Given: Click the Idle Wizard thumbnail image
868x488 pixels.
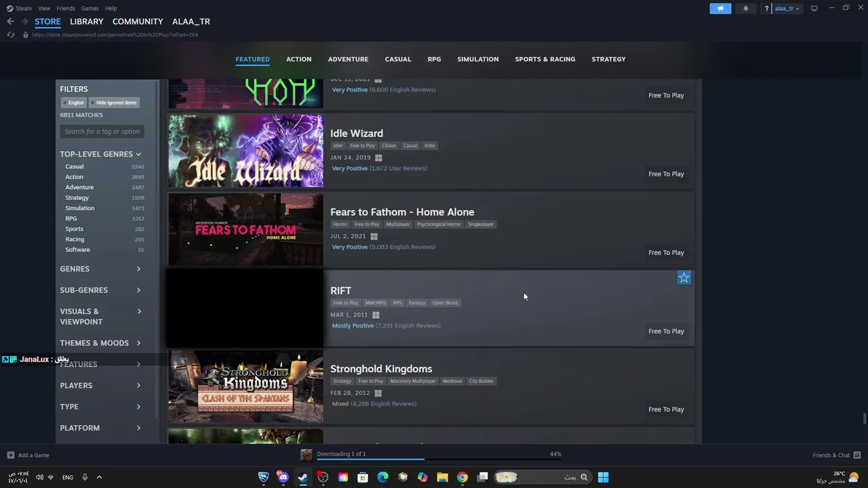Looking at the screenshot, I should pyautogui.click(x=245, y=150).
